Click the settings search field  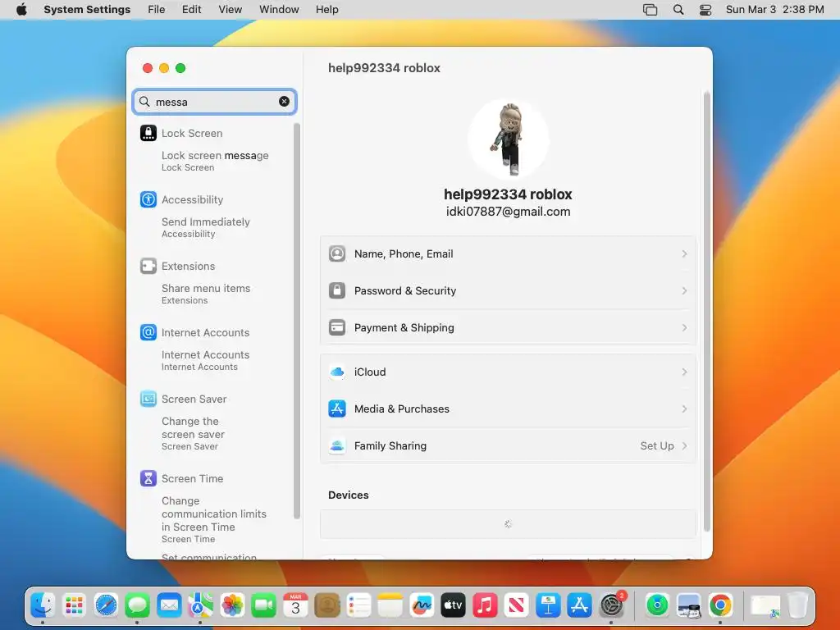(x=214, y=101)
